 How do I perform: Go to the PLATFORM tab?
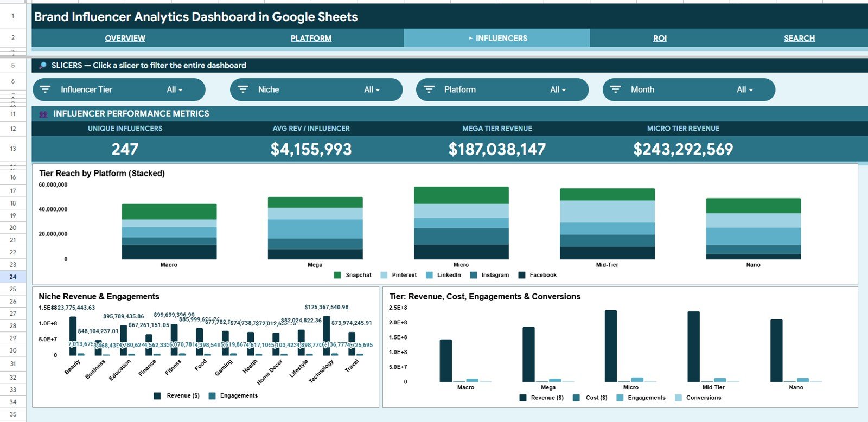(311, 38)
